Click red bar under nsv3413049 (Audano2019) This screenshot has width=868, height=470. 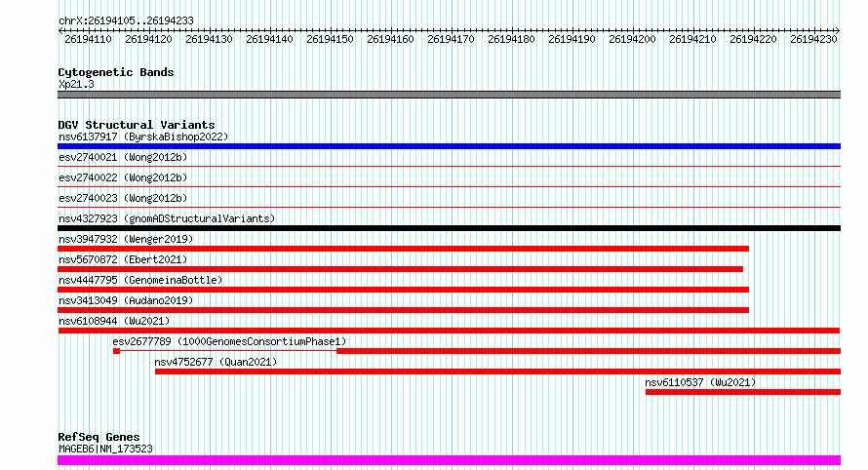[403, 310]
